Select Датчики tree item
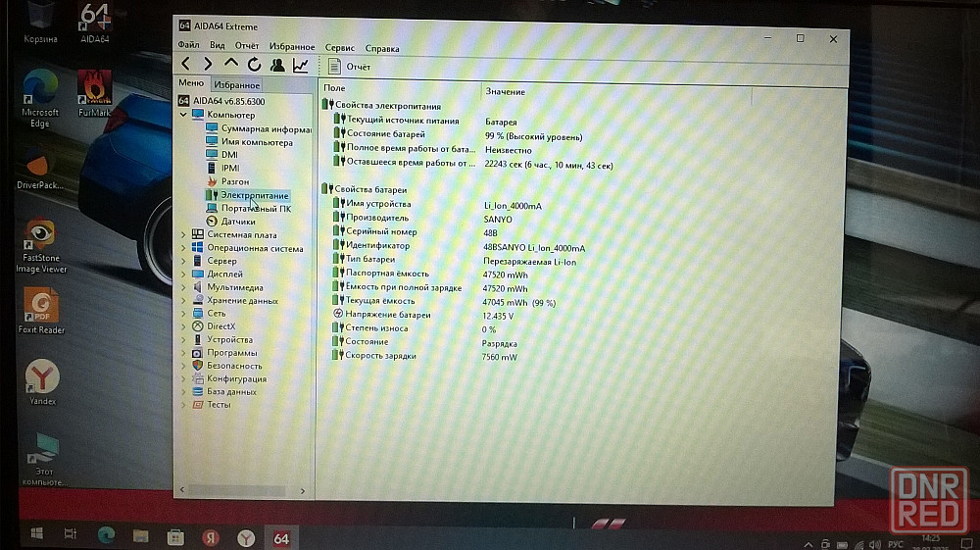 point(230,222)
